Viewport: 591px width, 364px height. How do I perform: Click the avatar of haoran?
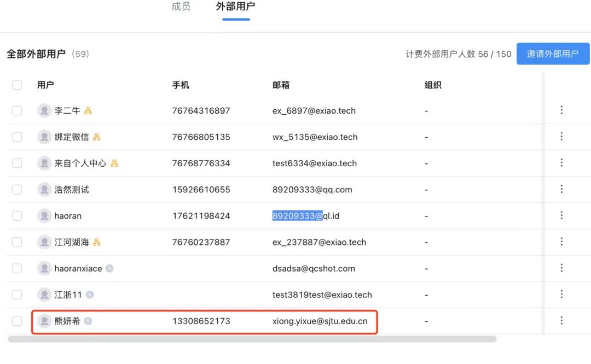44,216
